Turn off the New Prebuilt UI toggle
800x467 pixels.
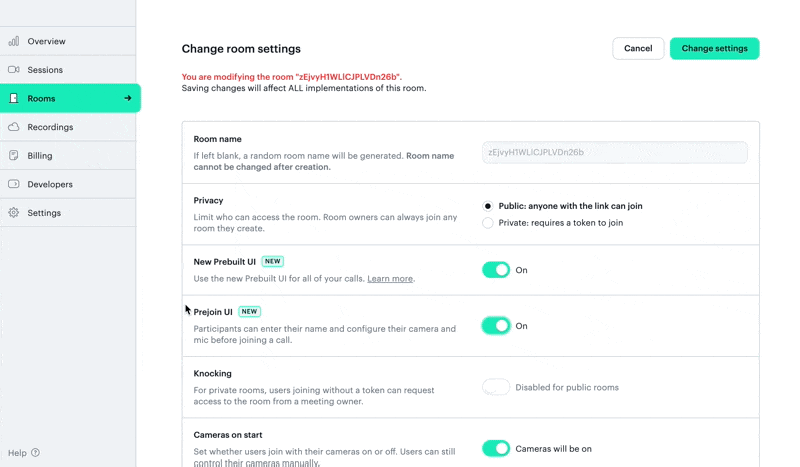tap(496, 270)
